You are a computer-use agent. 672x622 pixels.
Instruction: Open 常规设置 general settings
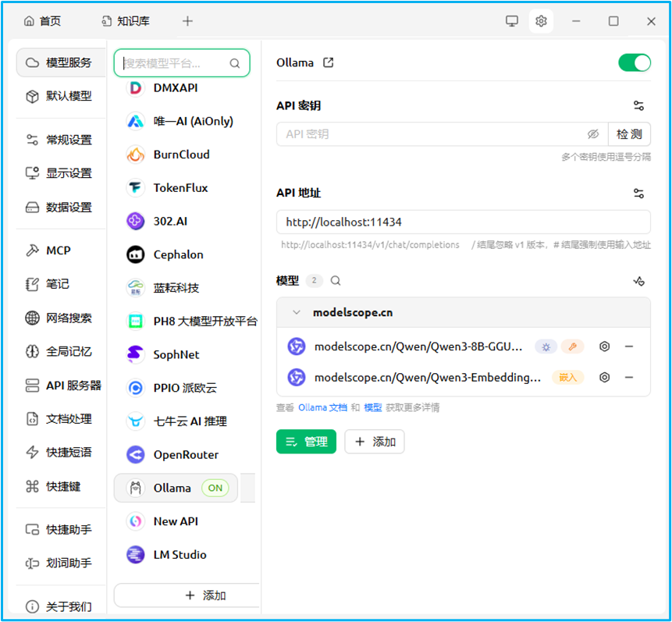click(x=61, y=140)
